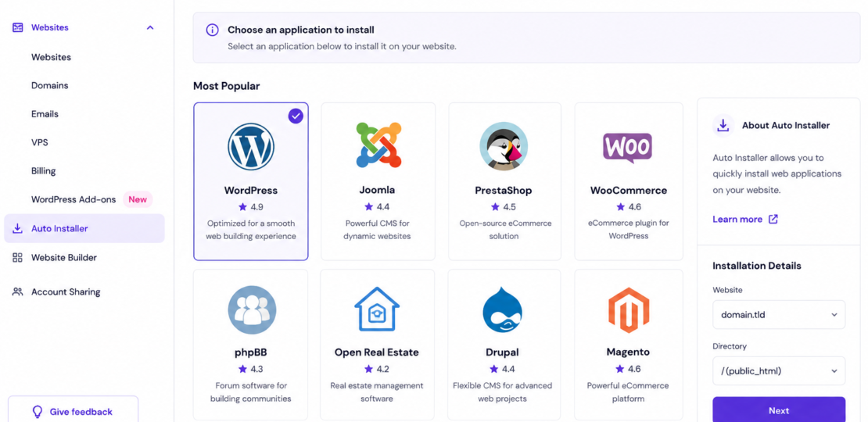Select Auto Installer in the sidebar
The width and height of the screenshot is (868, 422).
click(84, 228)
